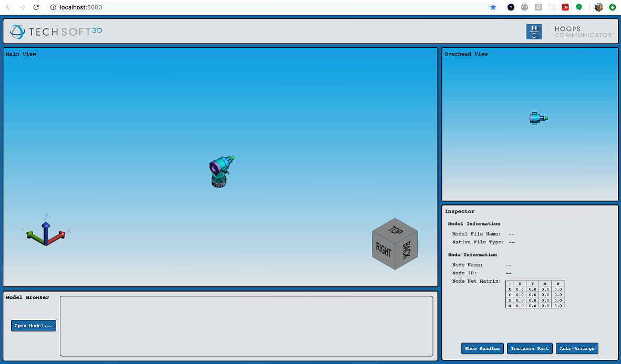Click the green chat extension icon
This screenshot has height=364, width=621.
(578, 7)
